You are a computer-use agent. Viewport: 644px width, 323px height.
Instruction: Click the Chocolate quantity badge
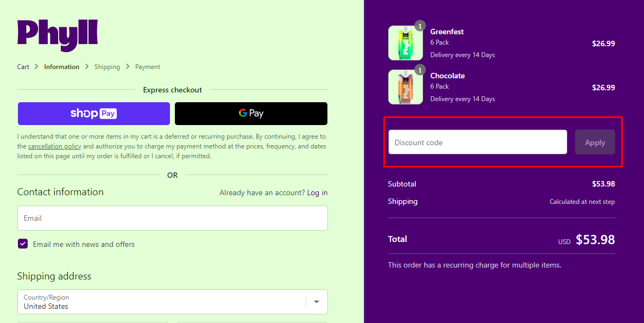(x=419, y=70)
